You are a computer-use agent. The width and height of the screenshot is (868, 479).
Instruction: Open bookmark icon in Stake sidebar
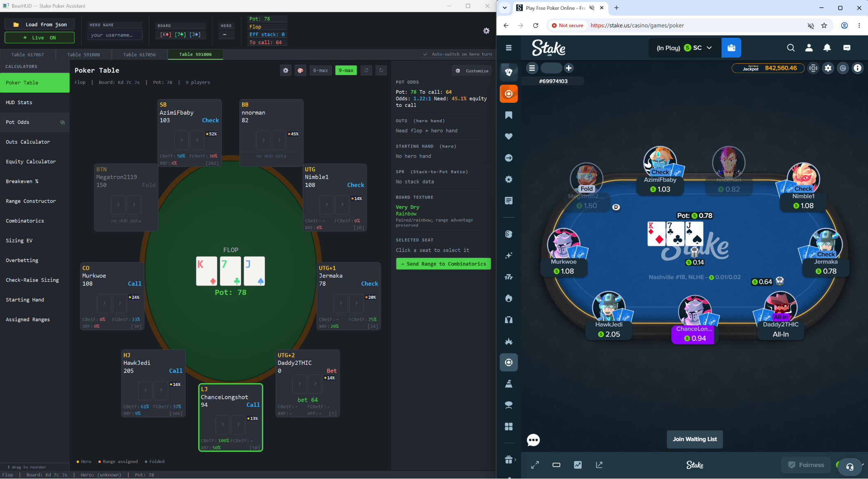tap(508, 115)
